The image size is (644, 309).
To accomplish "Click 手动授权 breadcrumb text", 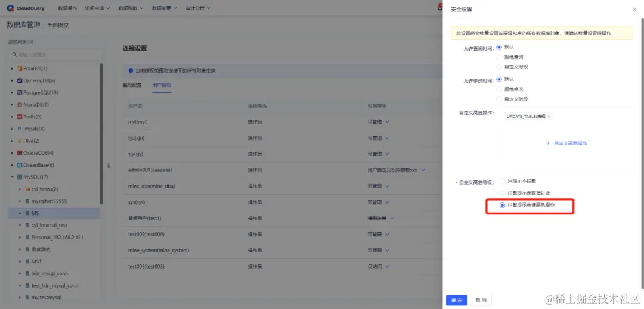I will click(x=58, y=25).
